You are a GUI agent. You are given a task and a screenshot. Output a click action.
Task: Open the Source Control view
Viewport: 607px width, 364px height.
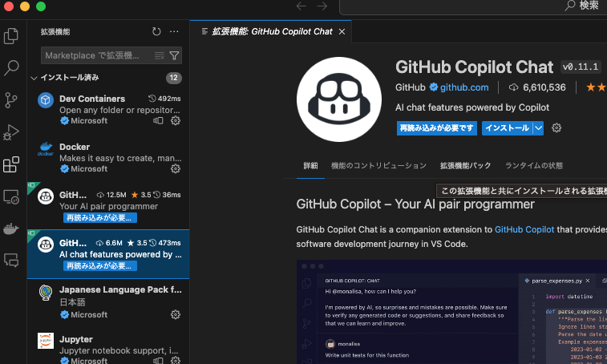[x=11, y=100]
